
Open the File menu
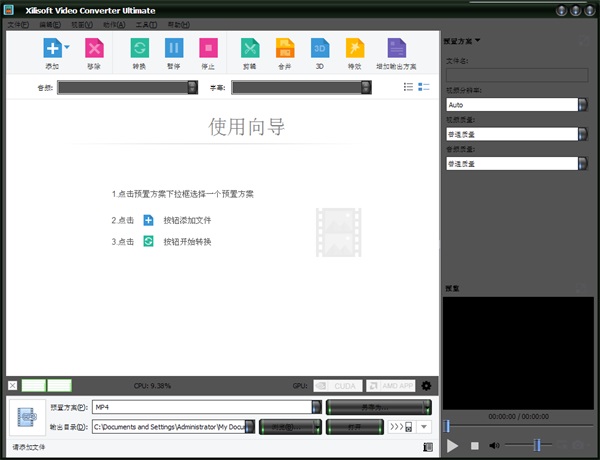click(18, 24)
